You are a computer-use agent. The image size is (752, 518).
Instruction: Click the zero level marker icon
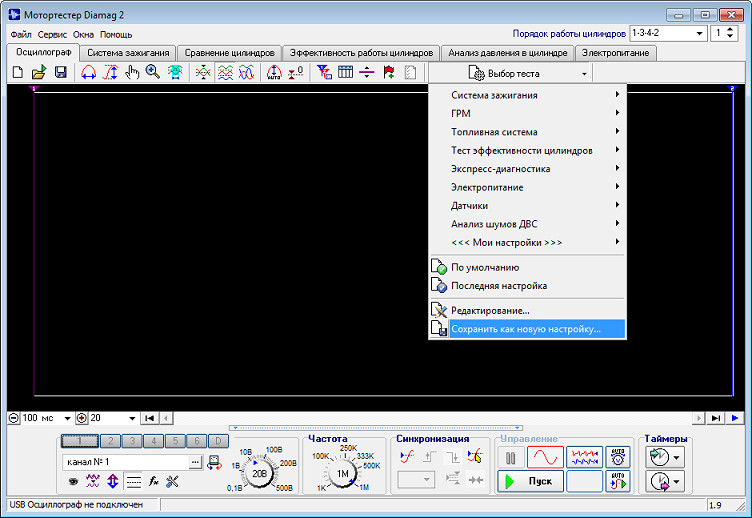click(x=295, y=72)
